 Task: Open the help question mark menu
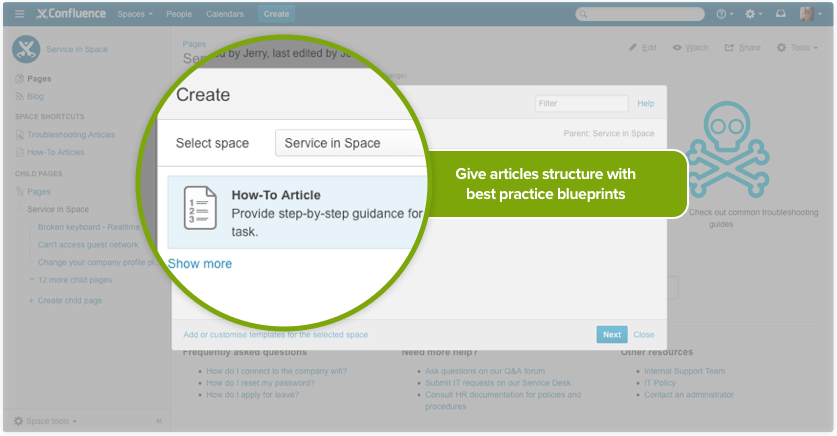(x=724, y=14)
